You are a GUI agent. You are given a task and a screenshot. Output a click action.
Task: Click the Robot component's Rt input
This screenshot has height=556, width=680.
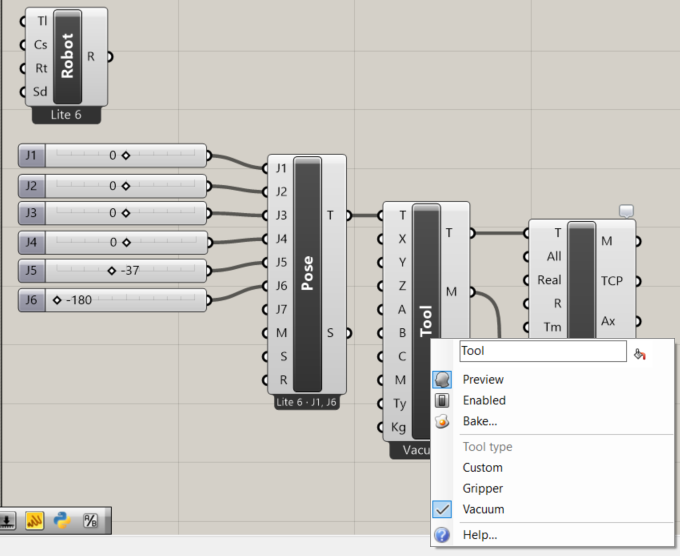[41, 68]
